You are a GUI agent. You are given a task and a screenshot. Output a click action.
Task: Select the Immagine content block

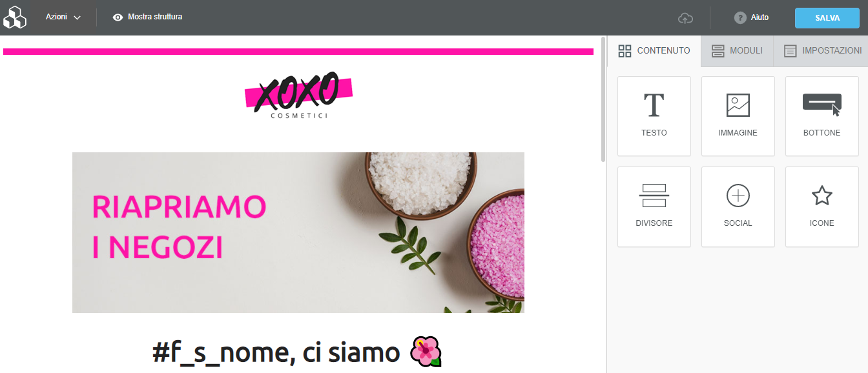pos(738,116)
